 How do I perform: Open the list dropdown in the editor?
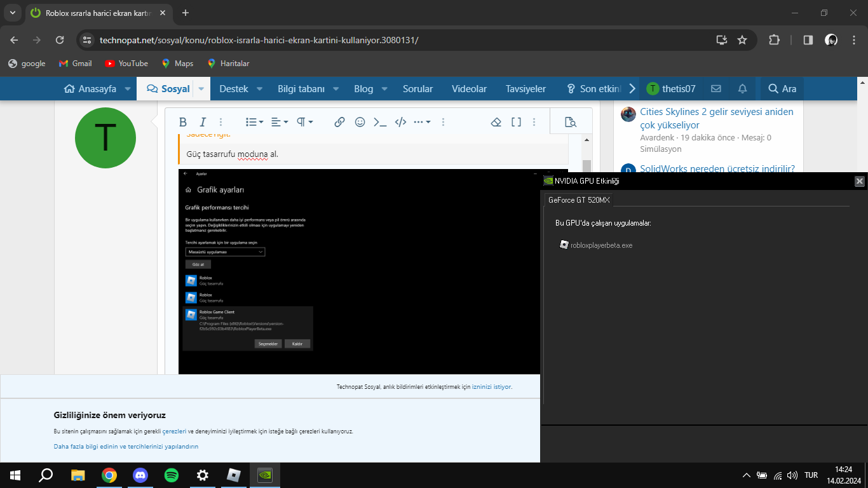(x=254, y=122)
